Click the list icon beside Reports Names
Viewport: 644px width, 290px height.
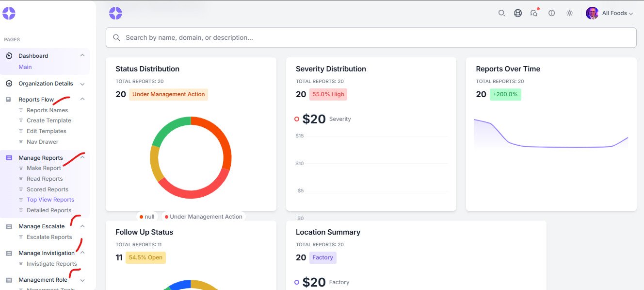click(x=21, y=110)
